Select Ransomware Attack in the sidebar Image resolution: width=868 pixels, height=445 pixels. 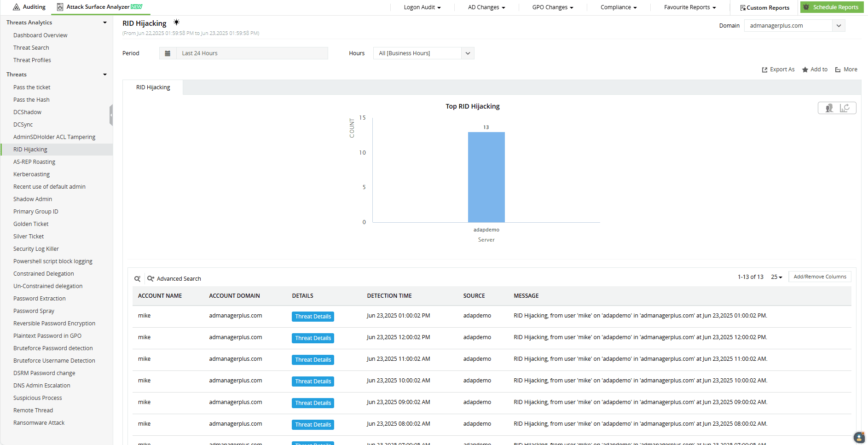coord(39,423)
